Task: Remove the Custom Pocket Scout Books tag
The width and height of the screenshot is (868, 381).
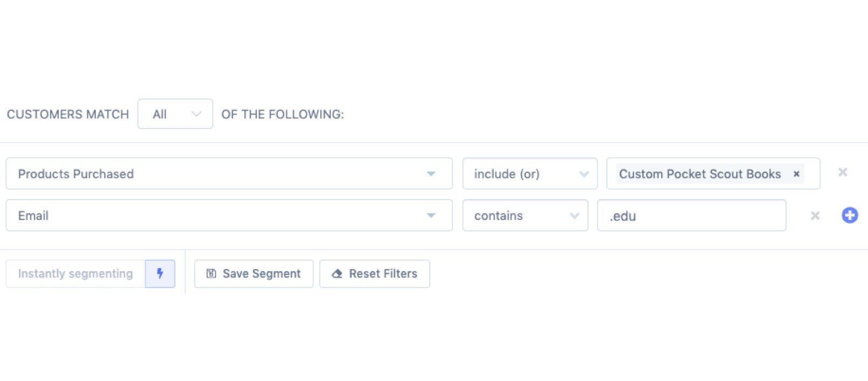Action: tap(796, 174)
